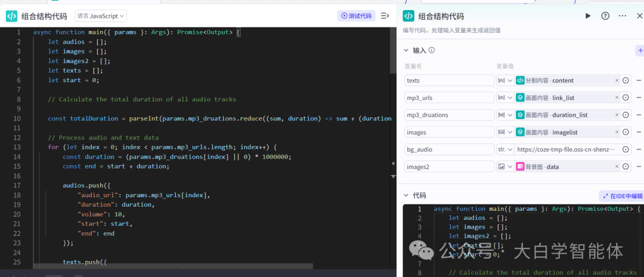Open type dropdown for images variable

coord(505,132)
